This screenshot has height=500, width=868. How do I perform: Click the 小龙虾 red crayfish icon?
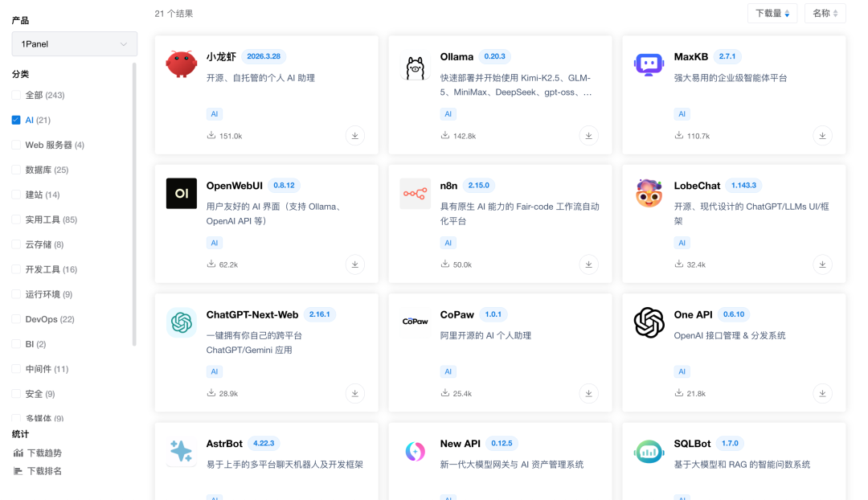181,61
